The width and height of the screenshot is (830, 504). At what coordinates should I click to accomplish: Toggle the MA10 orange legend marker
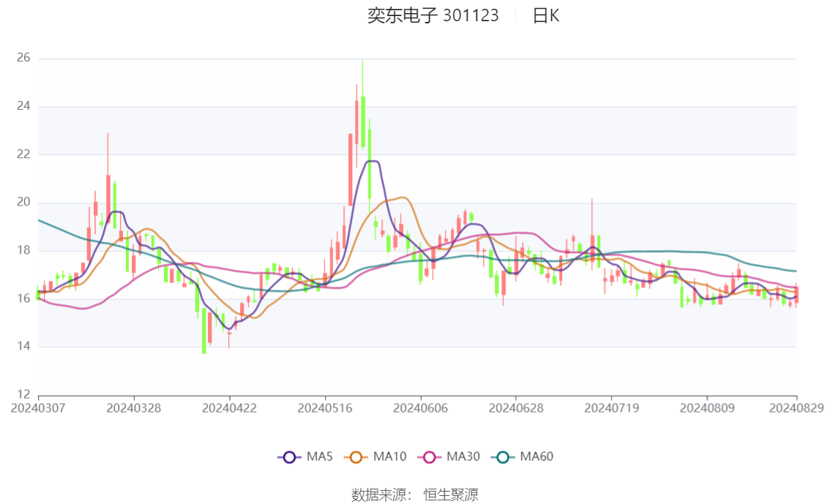(356, 457)
